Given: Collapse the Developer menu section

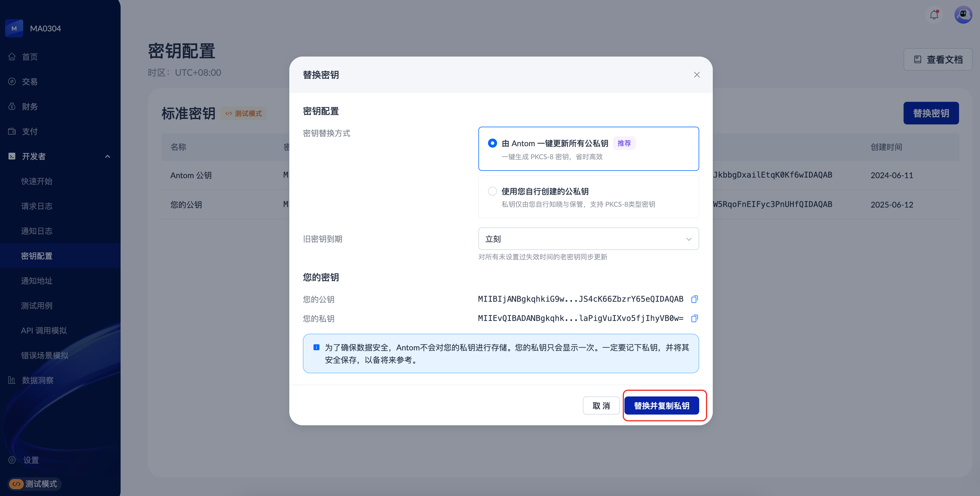Looking at the screenshot, I should click(x=108, y=156).
